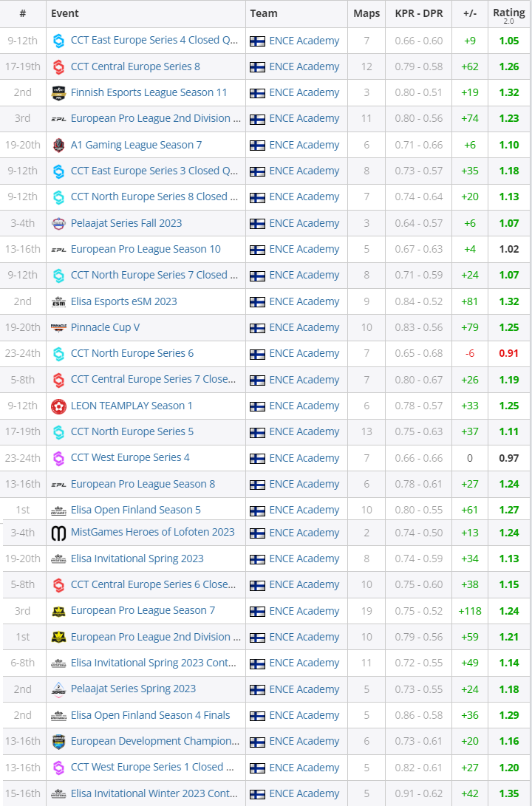Screen dimensions: 532x806
Task: Click the Finland flag in the LEON TEAMPLAY Season 1 row
Action: pyautogui.click(x=257, y=406)
